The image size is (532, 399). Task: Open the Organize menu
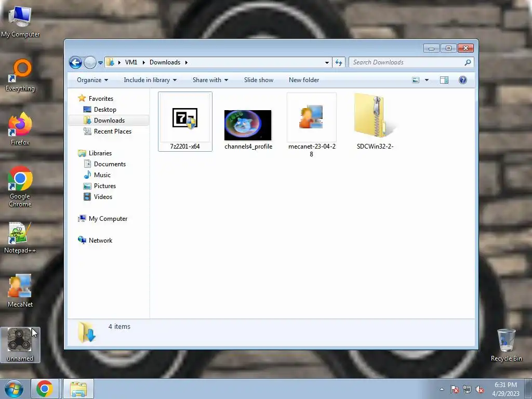coord(92,80)
